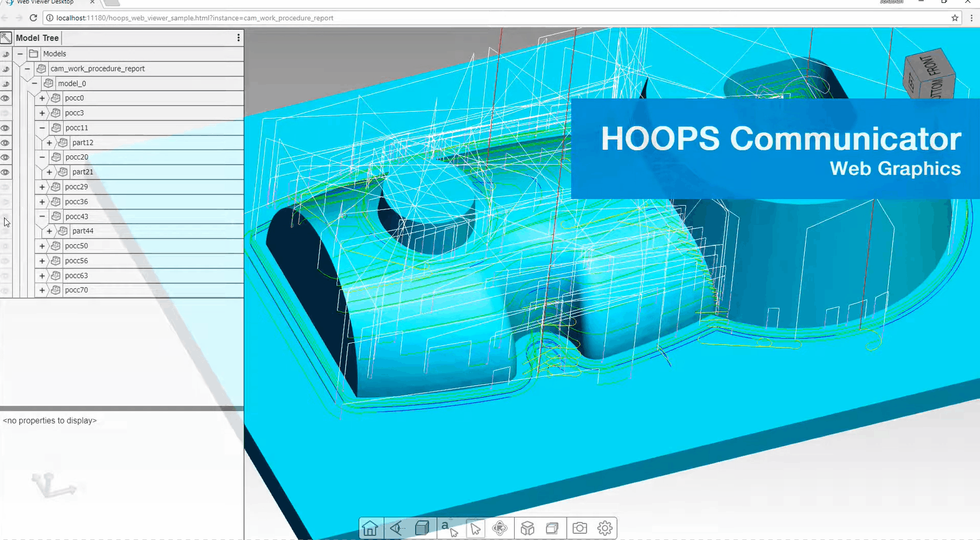980x540 pixels.
Task: Take a snapshot with the camera icon
Action: tap(580, 528)
